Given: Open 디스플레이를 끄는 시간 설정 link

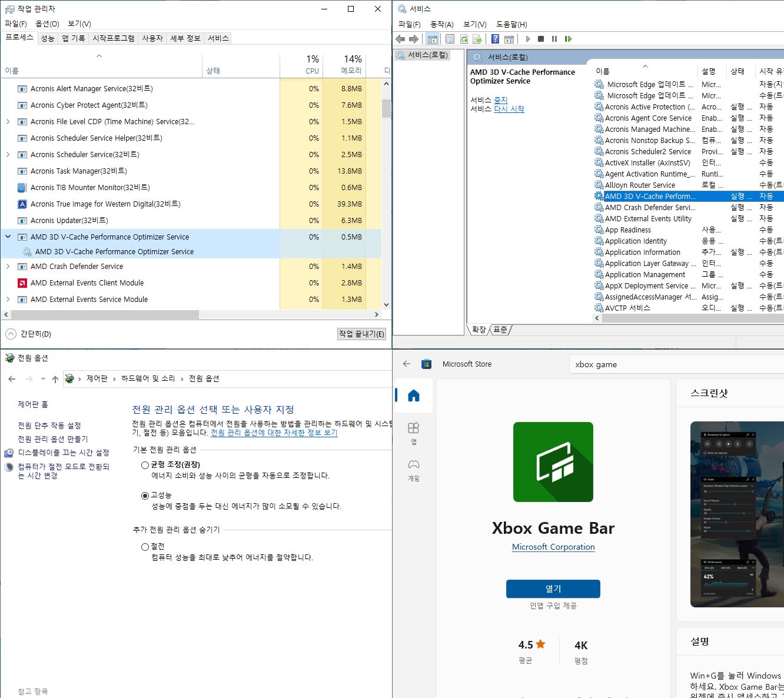Looking at the screenshot, I should pos(64,453).
